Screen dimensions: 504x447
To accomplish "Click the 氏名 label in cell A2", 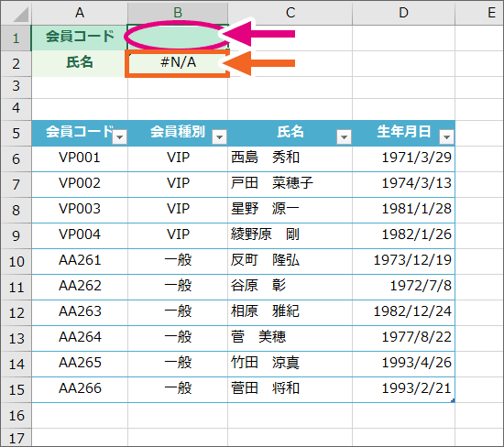I will tap(80, 63).
